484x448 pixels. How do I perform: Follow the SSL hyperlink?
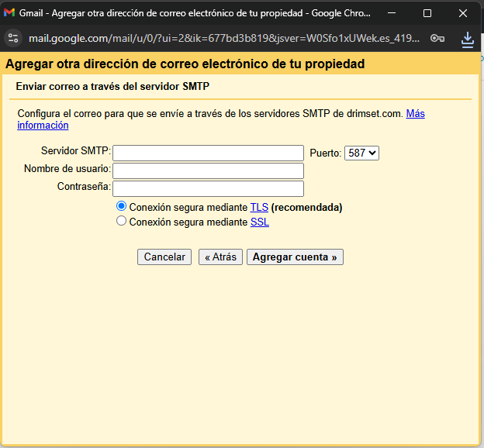(260, 222)
